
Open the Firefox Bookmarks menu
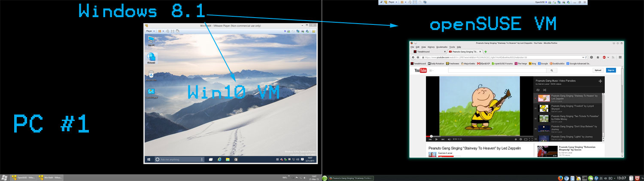coord(442,47)
